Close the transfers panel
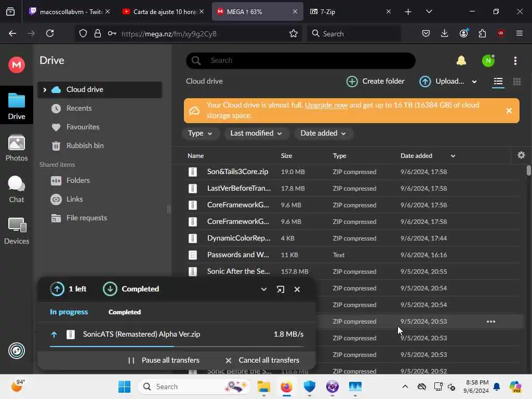Screen dimensions: 532x399 point(297,289)
